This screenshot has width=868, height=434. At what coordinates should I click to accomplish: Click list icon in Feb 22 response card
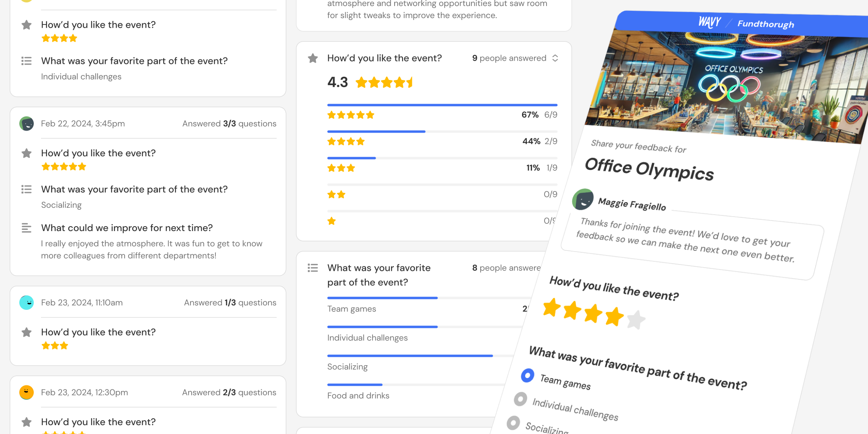[27, 189]
